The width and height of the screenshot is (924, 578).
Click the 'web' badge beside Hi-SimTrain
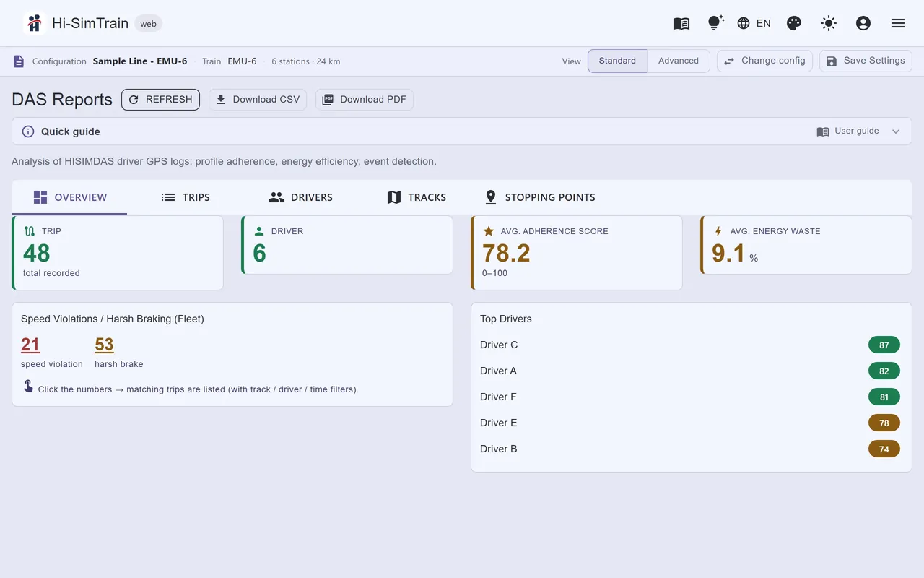pos(148,24)
